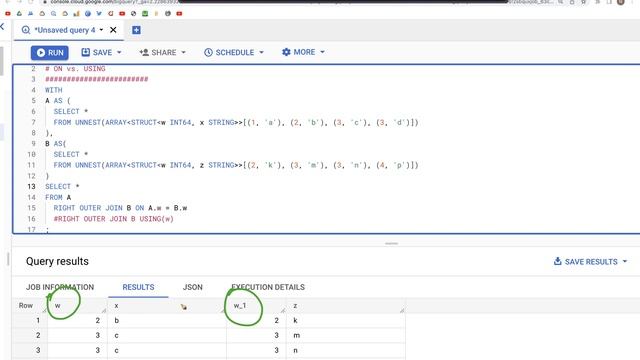The width and height of the screenshot is (640, 360).
Task: Click the z column header
Action: (346, 305)
